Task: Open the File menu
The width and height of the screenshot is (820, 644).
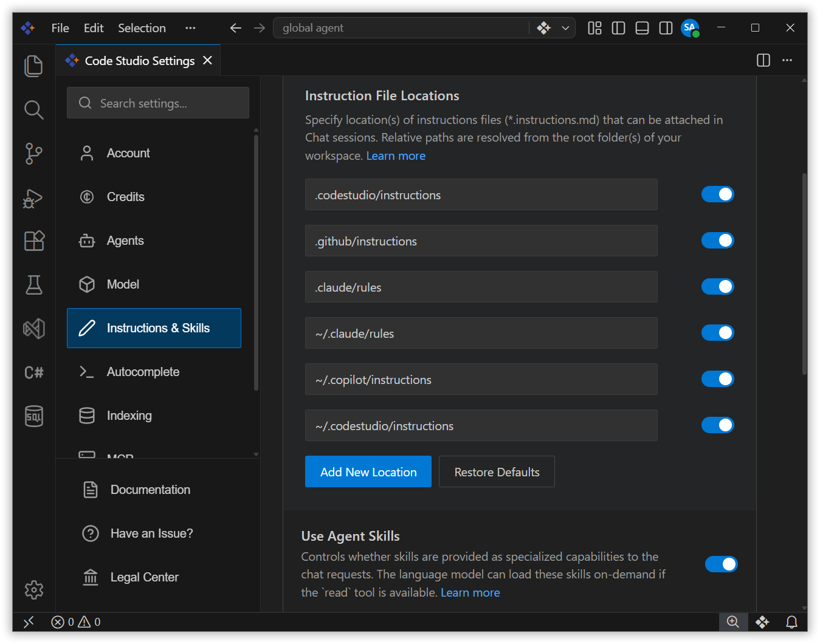Action: coord(60,28)
